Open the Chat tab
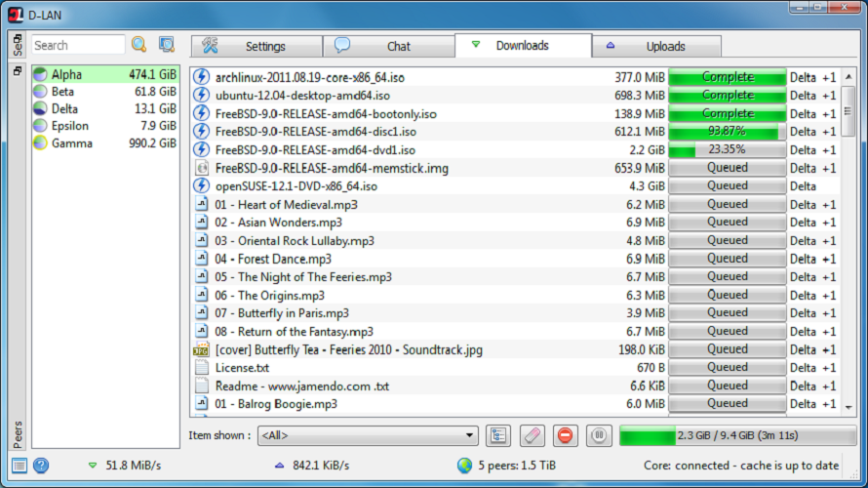The width and height of the screenshot is (868, 488). coord(388,46)
